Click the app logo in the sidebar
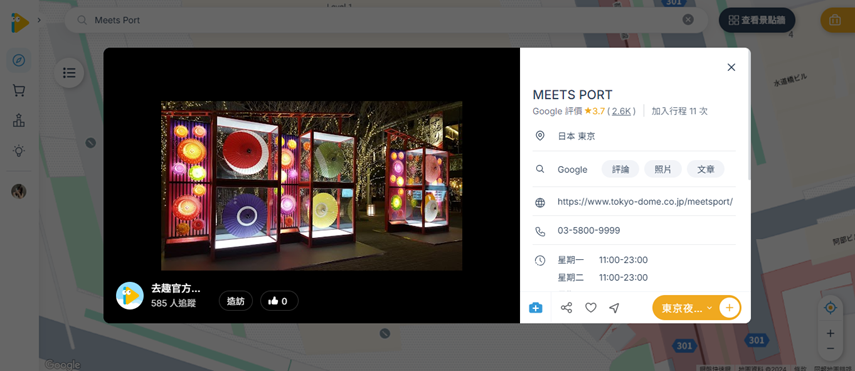This screenshot has width=855, height=371. click(x=20, y=22)
